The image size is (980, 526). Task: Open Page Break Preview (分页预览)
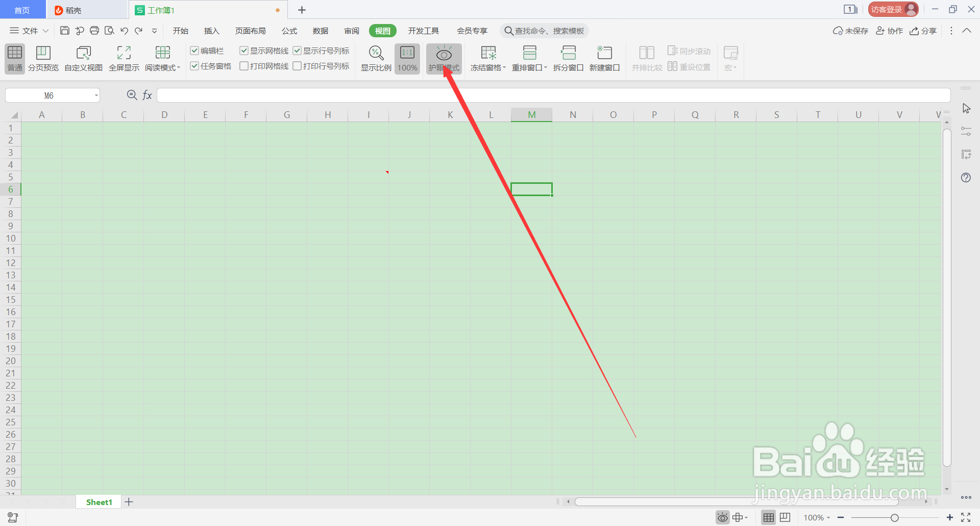43,59
